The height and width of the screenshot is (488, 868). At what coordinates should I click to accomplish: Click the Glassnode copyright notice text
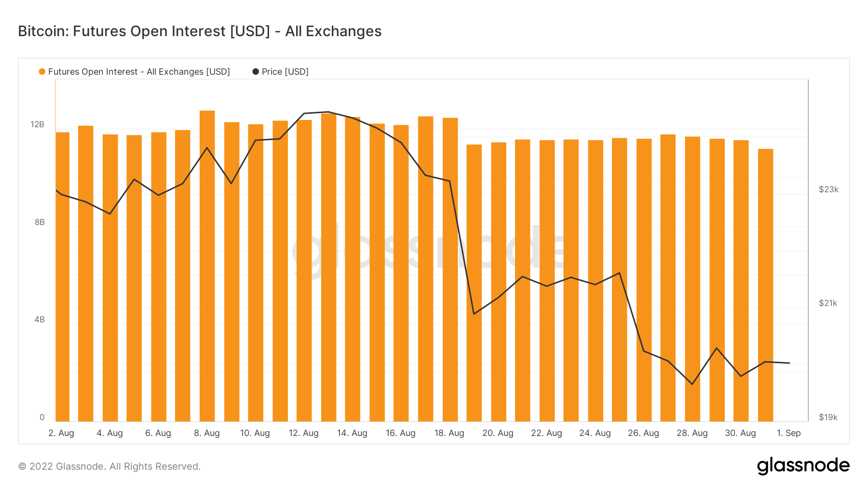pos(109,466)
